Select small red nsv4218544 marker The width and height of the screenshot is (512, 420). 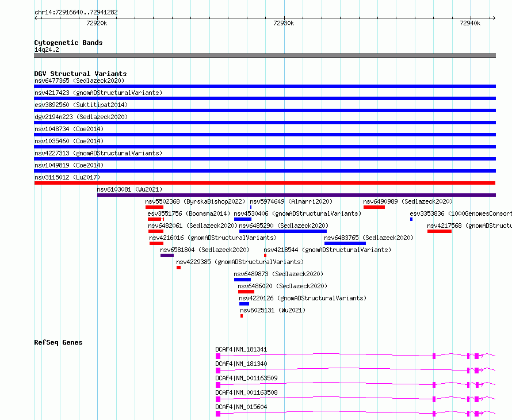pyautogui.click(x=265, y=255)
